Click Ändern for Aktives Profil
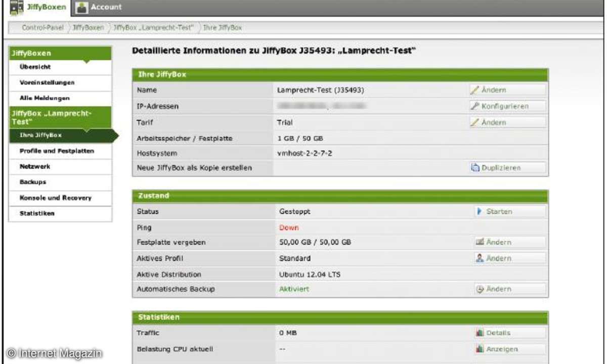The height and width of the screenshot is (364, 607). click(510, 258)
